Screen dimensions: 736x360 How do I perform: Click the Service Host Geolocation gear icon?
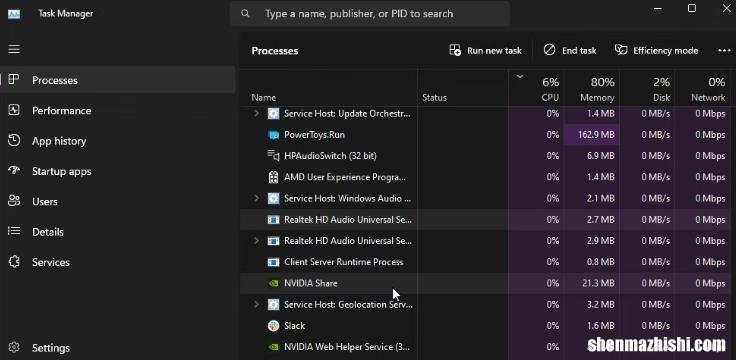pos(273,304)
